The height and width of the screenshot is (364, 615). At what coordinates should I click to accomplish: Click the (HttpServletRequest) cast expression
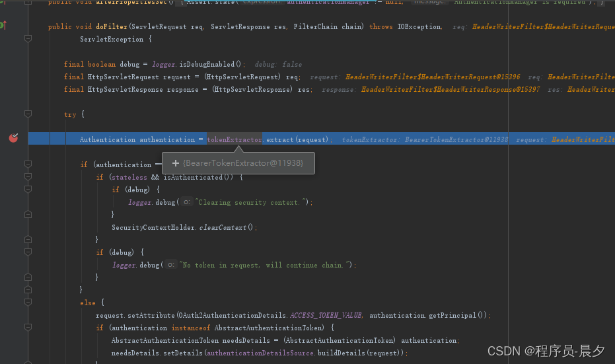(242, 77)
